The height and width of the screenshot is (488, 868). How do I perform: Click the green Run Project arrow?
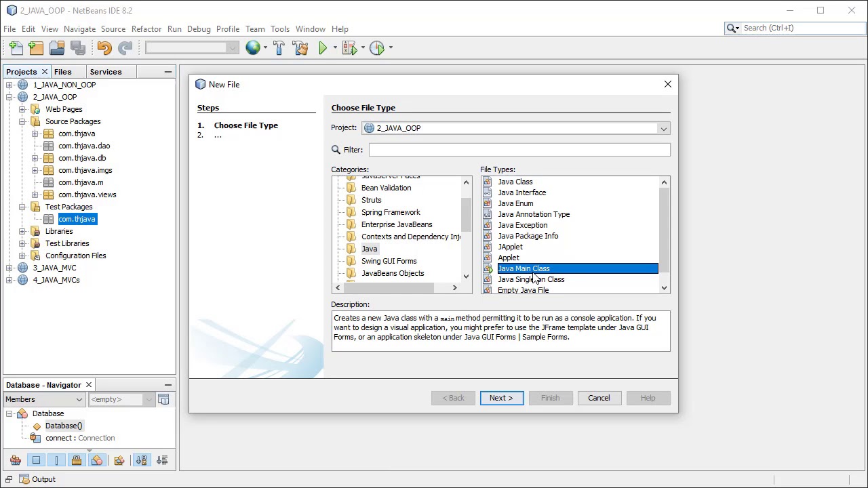323,47
